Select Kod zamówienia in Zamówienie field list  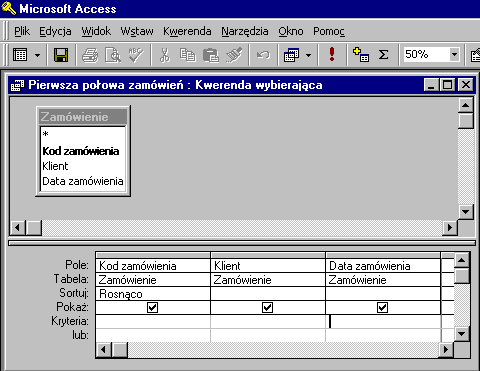[x=83, y=151]
